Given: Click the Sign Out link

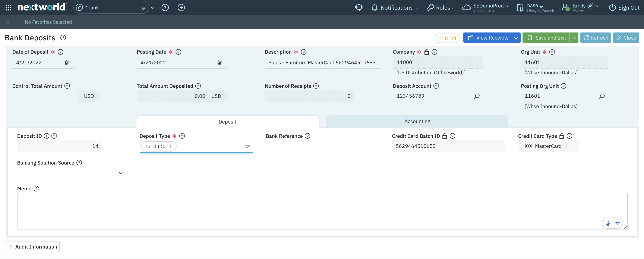Looking at the screenshot, I should [x=624, y=8].
